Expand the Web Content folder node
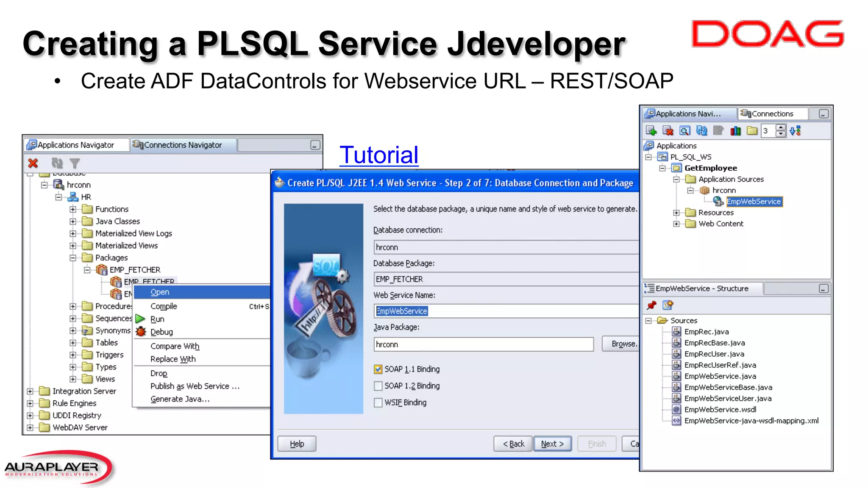Image resolution: width=868 pixels, height=488 pixels. tap(676, 224)
